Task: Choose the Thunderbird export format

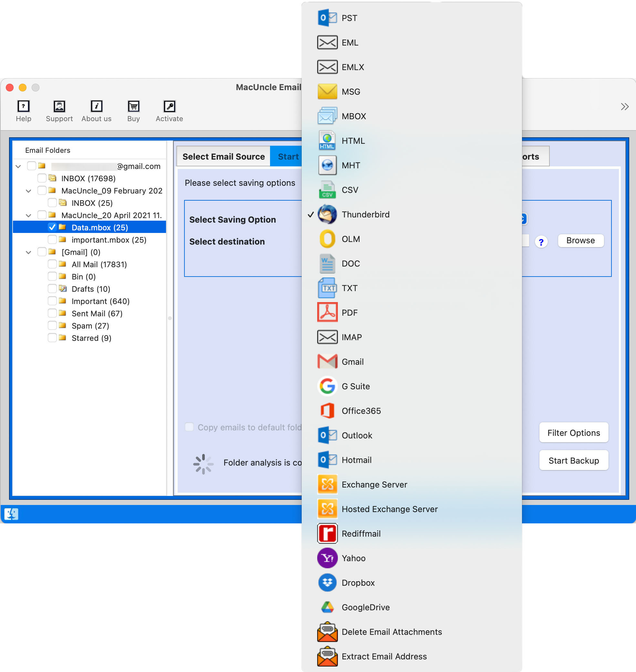Action: tap(366, 214)
